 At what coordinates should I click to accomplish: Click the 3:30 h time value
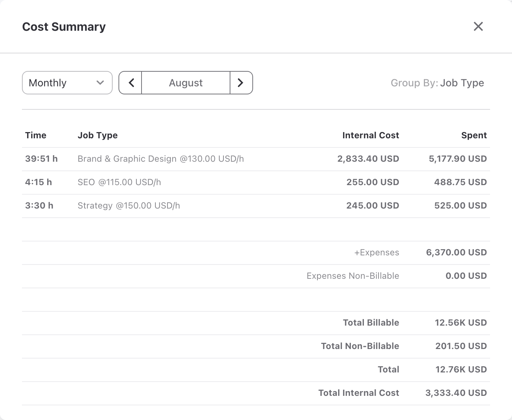click(39, 206)
